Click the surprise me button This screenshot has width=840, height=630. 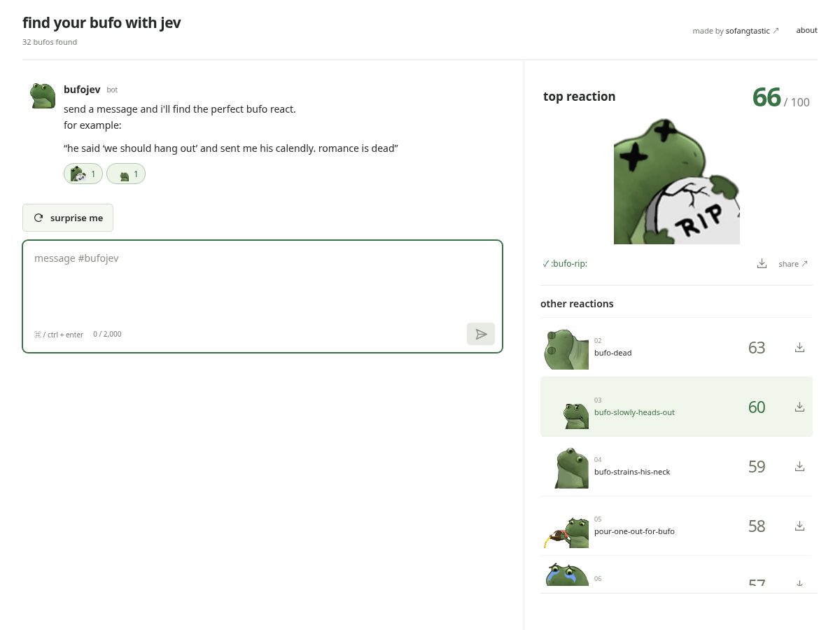68,218
